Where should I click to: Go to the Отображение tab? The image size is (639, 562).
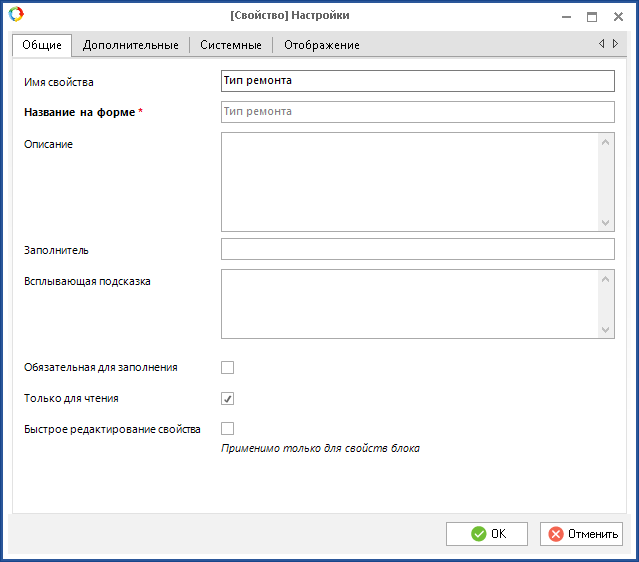click(x=321, y=45)
